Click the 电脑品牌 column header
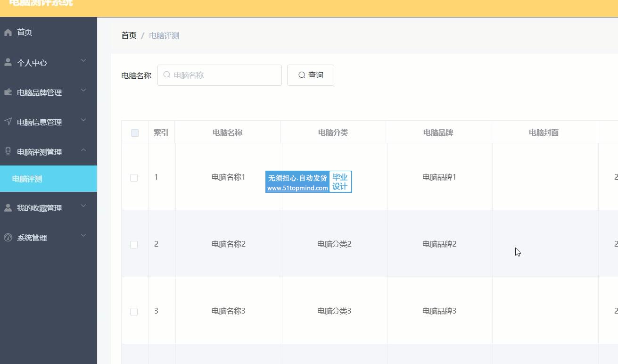This screenshot has width=618, height=364. (x=438, y=132)
